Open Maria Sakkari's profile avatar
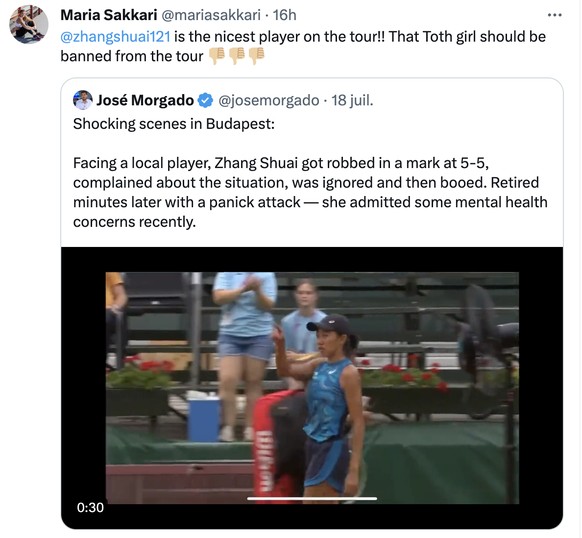The width and height of the screenshot is (582, 538). [x=29, y=25]
